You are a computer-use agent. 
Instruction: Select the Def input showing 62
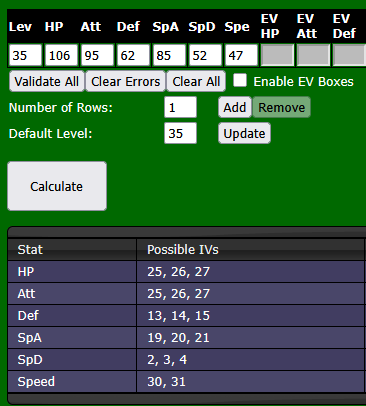point(134,55)
